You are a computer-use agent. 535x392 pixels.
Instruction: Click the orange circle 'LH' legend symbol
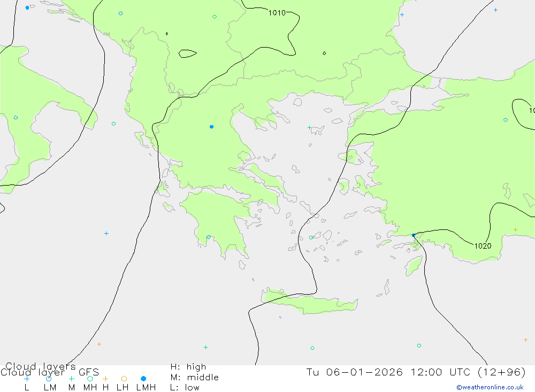pos(124,379)
